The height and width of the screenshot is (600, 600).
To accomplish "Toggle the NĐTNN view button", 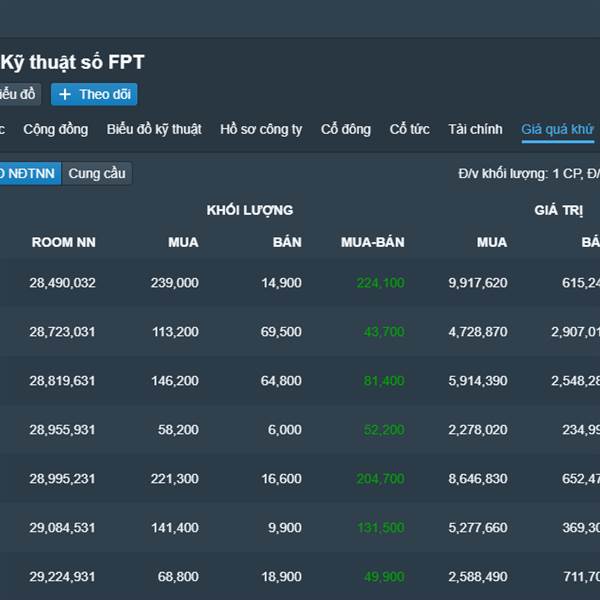I will click(x=29, y=174).
